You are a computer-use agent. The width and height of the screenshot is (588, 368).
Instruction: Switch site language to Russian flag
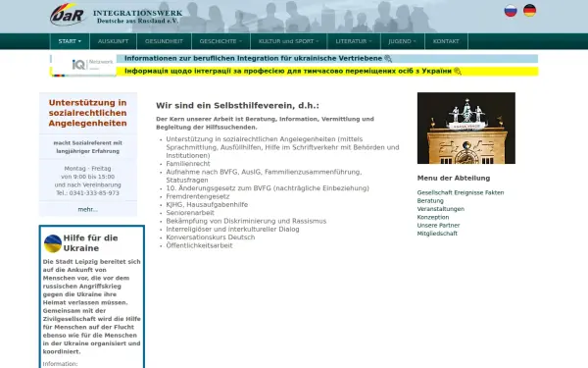click(511, 11)
